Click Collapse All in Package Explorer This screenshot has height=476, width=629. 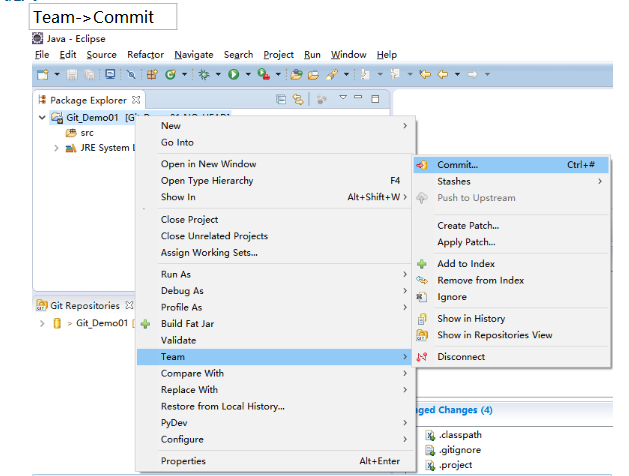pyautogui.click(x=281, y=99)
